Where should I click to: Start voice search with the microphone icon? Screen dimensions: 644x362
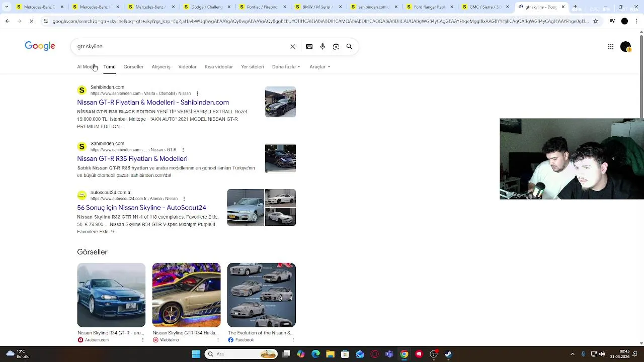(323, 46)
